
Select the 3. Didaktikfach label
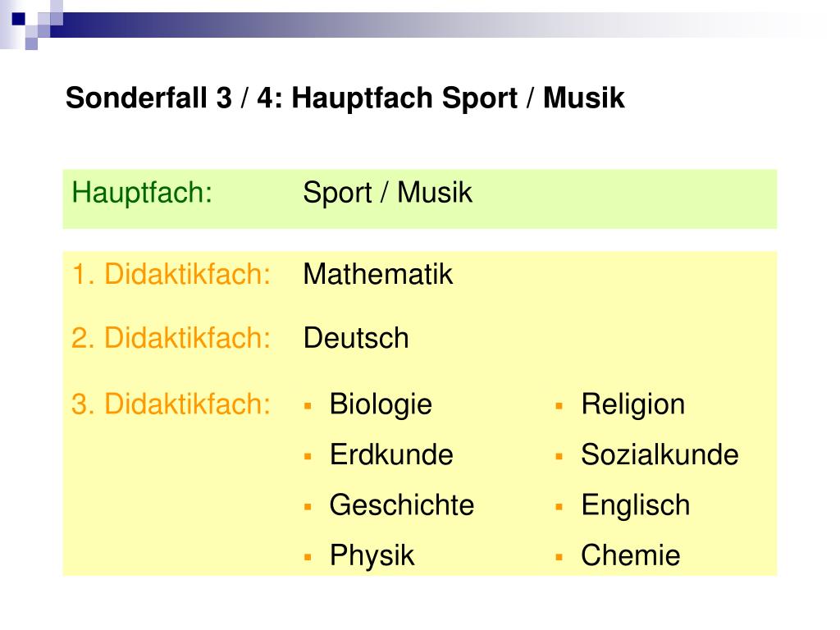171,404
